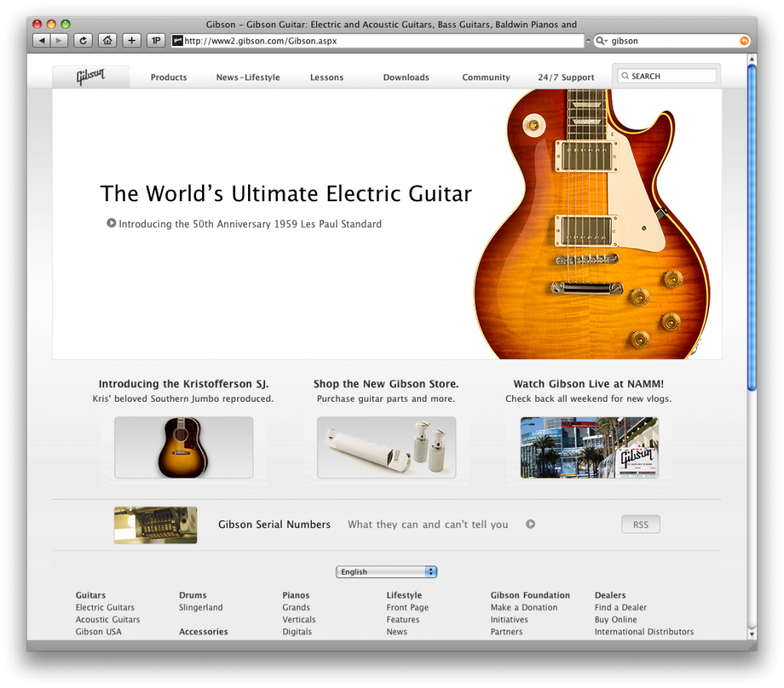The height and width of the screenshot is (688, 784).
Task: Play the 50th Anniversary Les Paul intro arrow
Action: 111,223
